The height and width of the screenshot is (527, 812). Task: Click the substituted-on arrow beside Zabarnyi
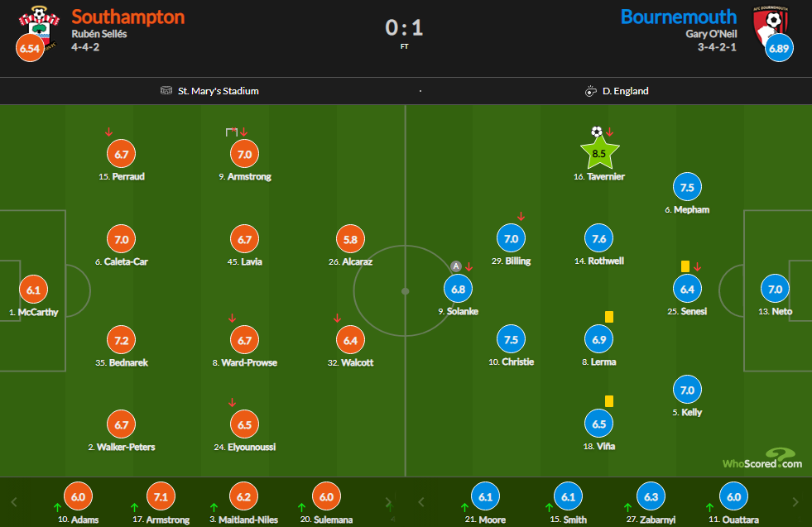[x=627, y=507]
